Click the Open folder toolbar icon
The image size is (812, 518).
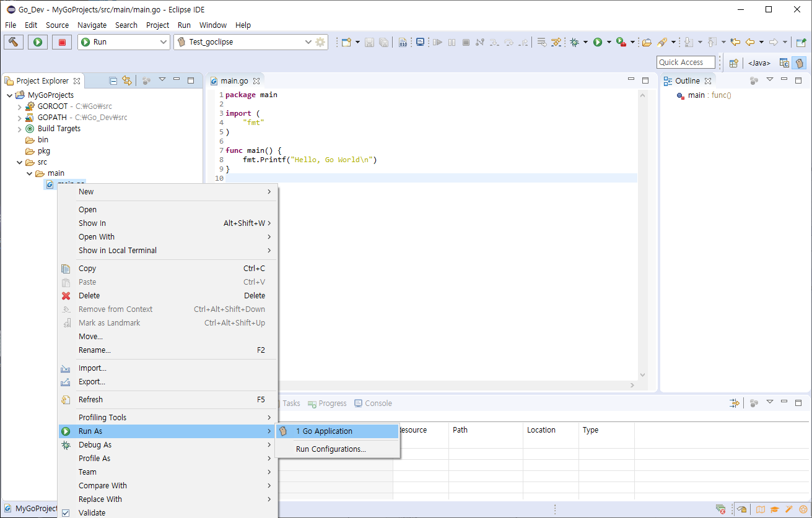pos(647,42)
